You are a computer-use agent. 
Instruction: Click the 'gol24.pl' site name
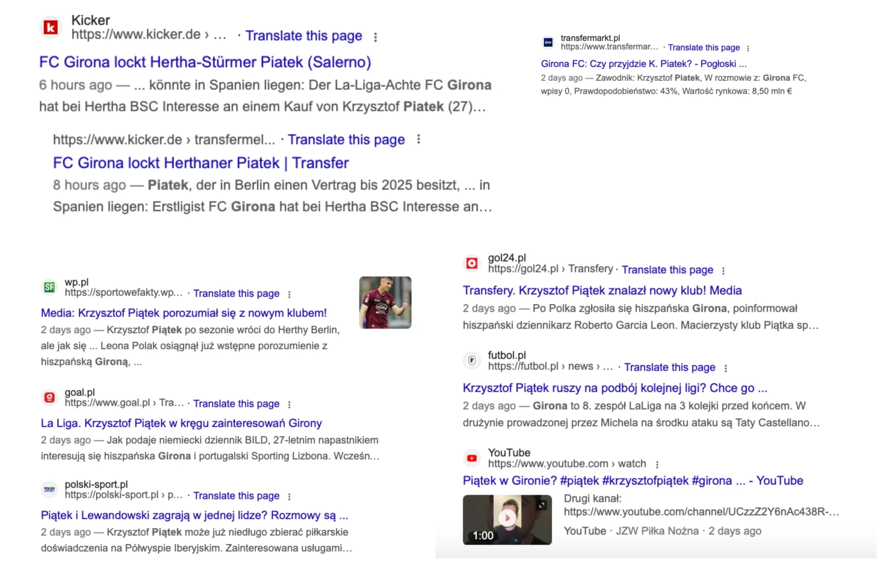507,258
